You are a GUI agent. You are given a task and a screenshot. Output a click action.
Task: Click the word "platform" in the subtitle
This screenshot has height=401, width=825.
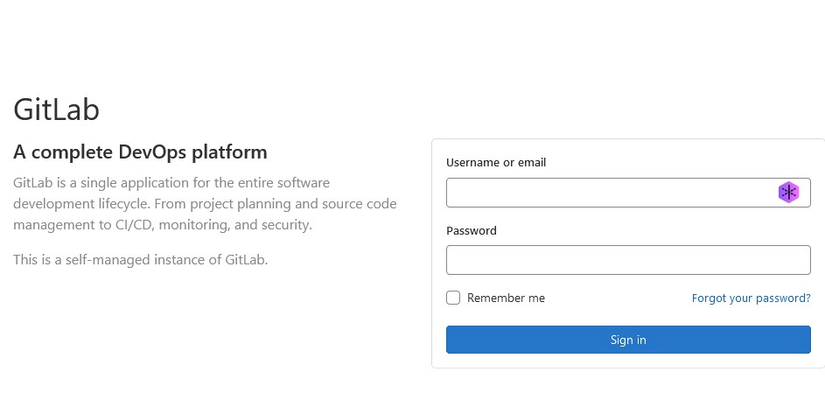pyautogui.click(x=231, y=153)
